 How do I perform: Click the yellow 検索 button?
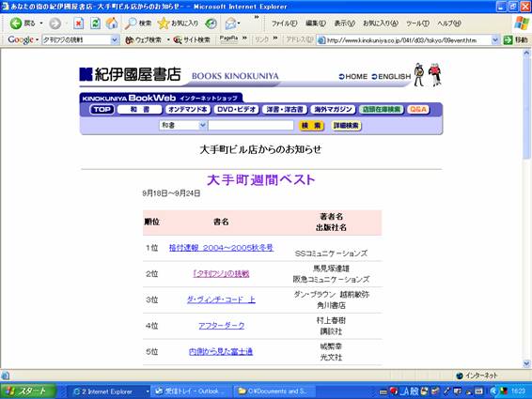click(311, 126)
